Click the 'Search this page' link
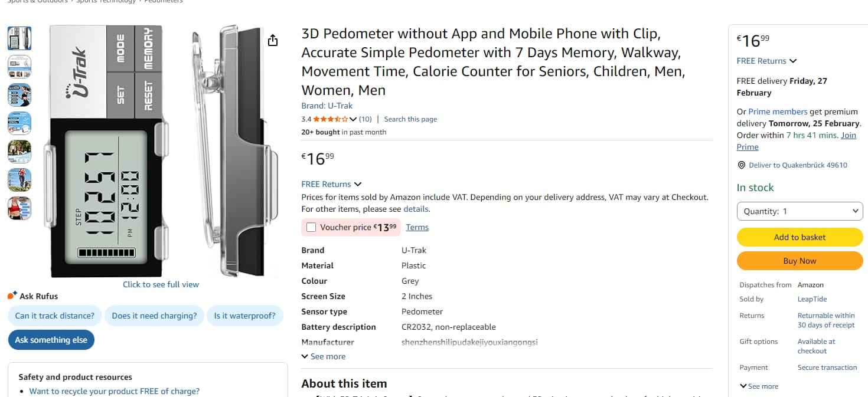The width and height of the screenshot is (868, 397). (x=410, y=119)
